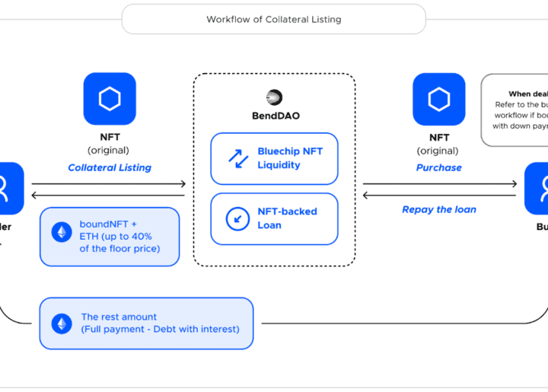Click the Collateral Listing label
The width and height of the screenshot is (548, 392).
tap(110, 167)
